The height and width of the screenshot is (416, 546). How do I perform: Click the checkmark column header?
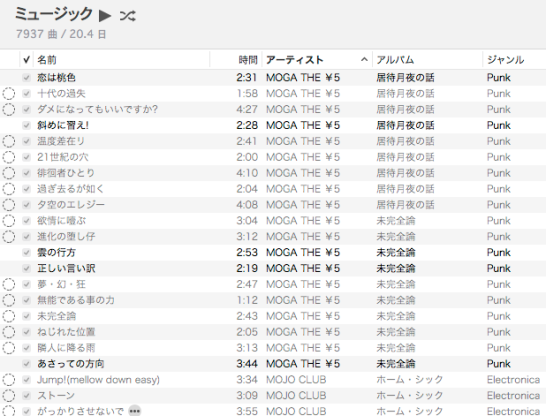coord(26,60)
